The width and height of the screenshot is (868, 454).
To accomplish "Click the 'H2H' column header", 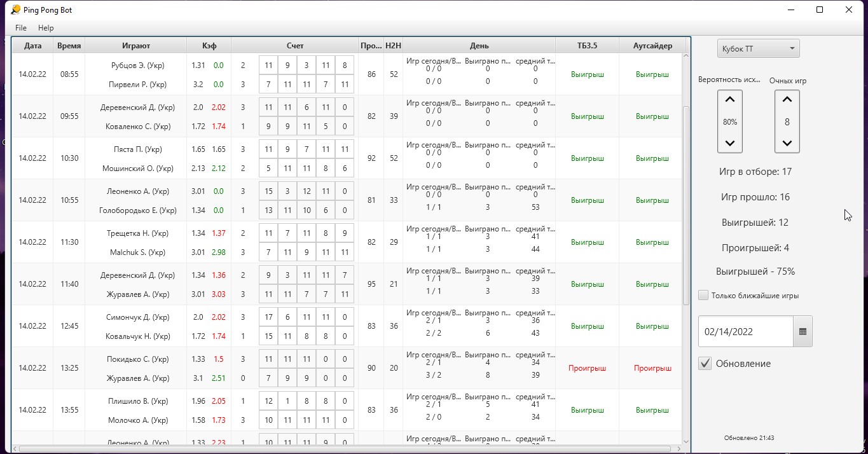I will click(394, 46).
